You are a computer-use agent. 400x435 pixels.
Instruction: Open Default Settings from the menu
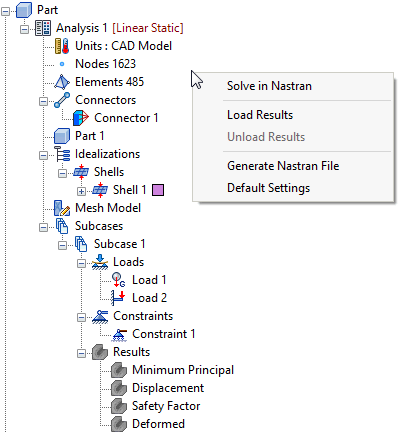tap(268, 188)
